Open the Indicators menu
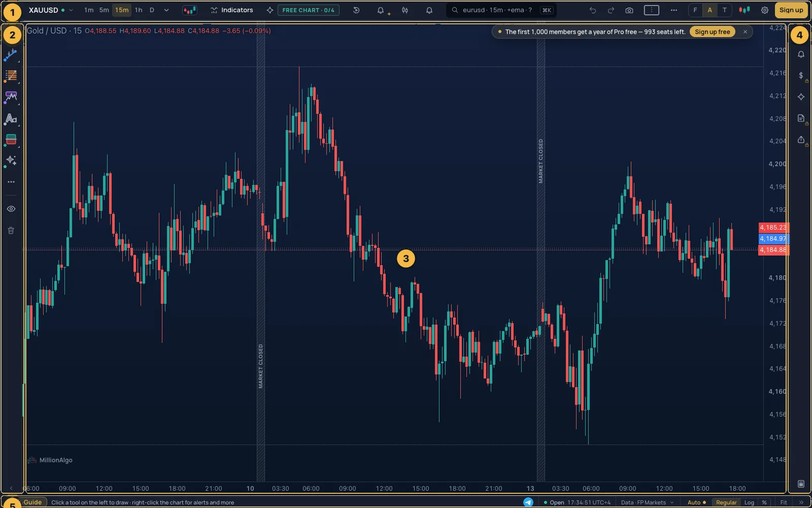 (x=232, y=10)
